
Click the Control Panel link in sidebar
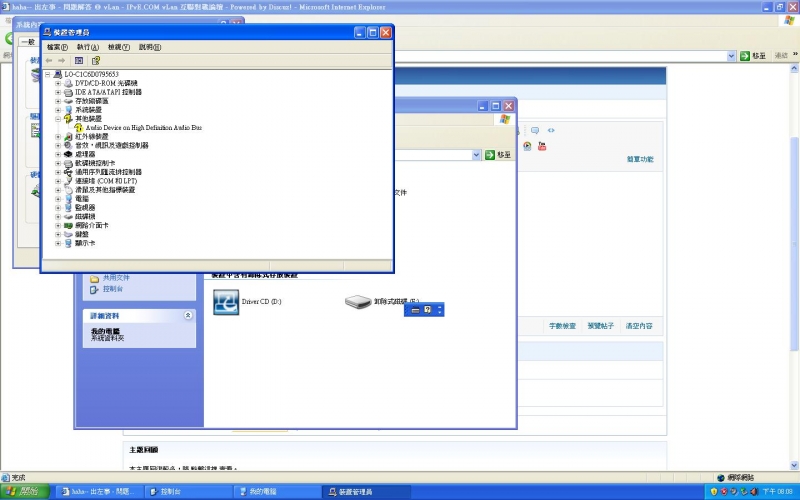(112, 289)
